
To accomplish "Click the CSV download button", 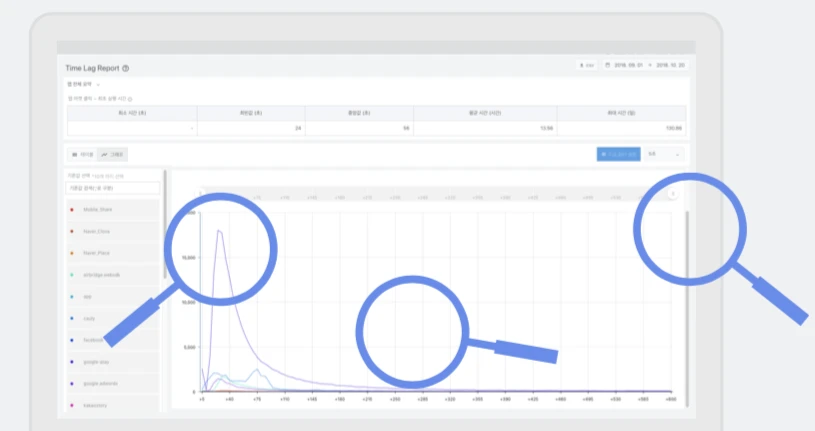I will tap(587, 66).
